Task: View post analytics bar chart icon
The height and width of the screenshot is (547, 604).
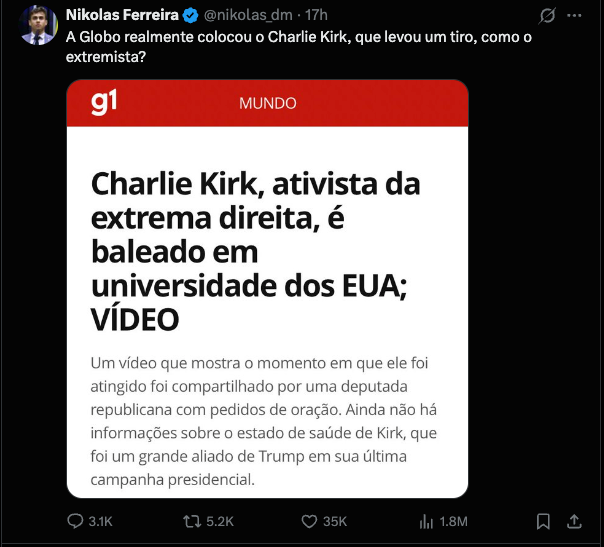Action: (x=426, y=521)
